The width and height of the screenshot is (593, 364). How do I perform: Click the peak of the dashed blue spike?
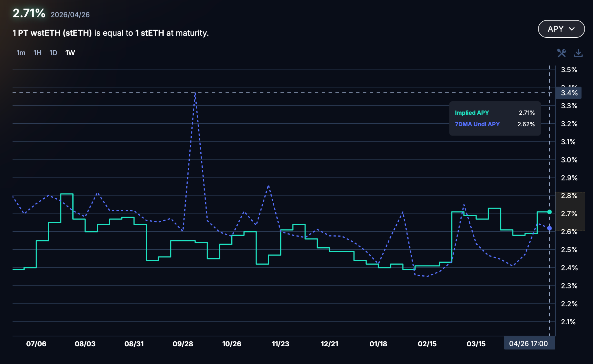coord(195,94)
